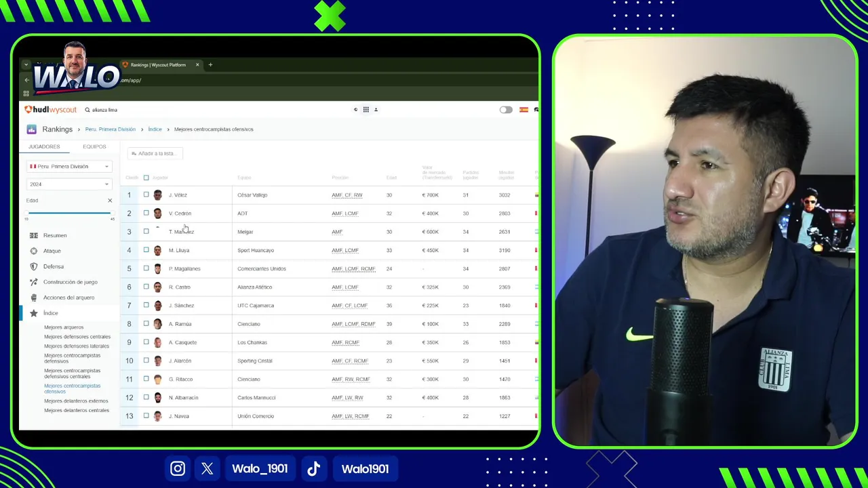Screen dimensions: 868x488
Task: Clear the Edad filter with X
Action: coord(110,201)
